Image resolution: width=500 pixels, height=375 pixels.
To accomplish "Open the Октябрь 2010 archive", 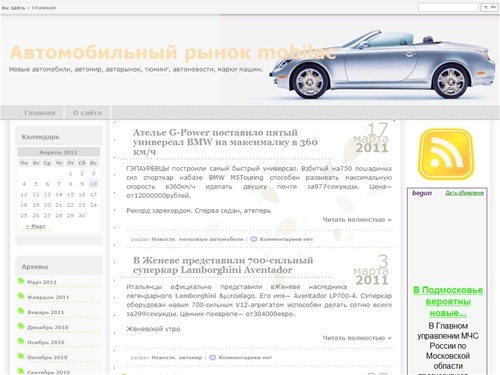I will tap(47, 357).
